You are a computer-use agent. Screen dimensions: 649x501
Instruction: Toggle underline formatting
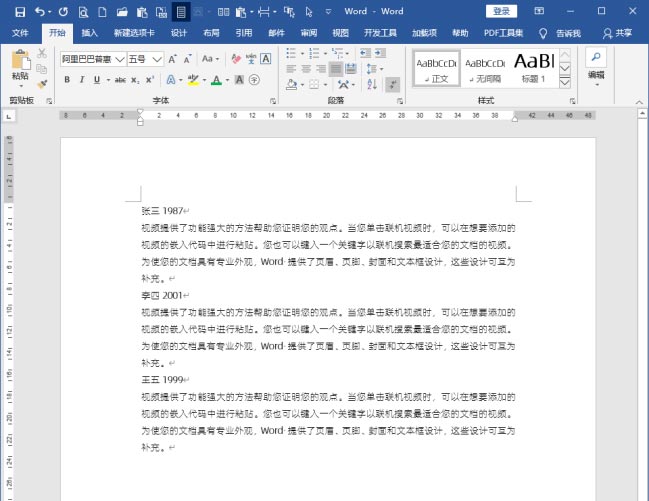(x=96, y=79)
